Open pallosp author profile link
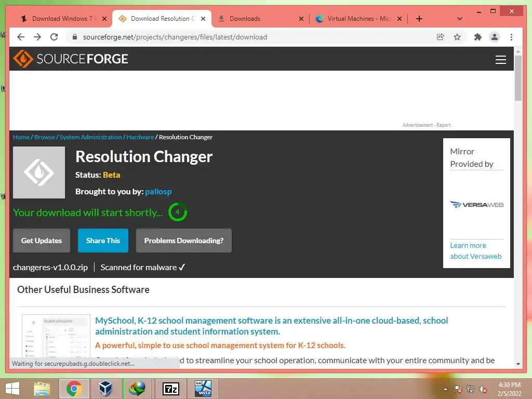Image resolution: width=532 pixels, height=399 pixels. tap(158, 192)
